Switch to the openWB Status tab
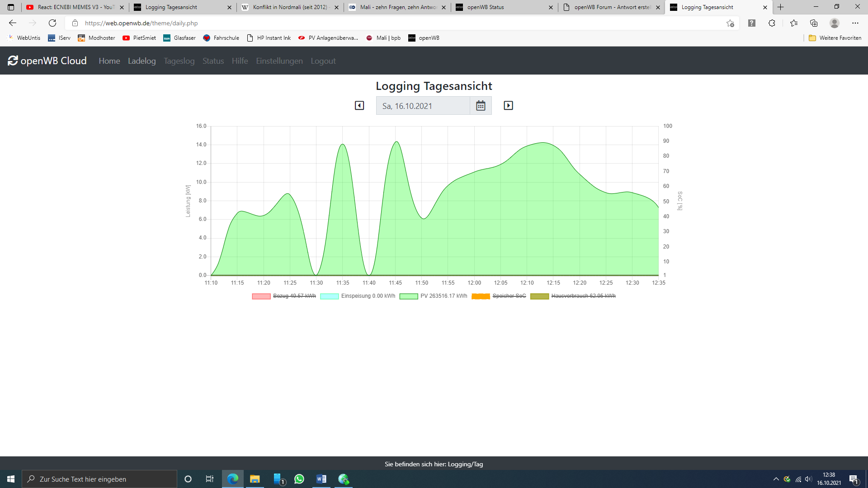The height and width of the screenshot is (488, 868). pos(486,7)
